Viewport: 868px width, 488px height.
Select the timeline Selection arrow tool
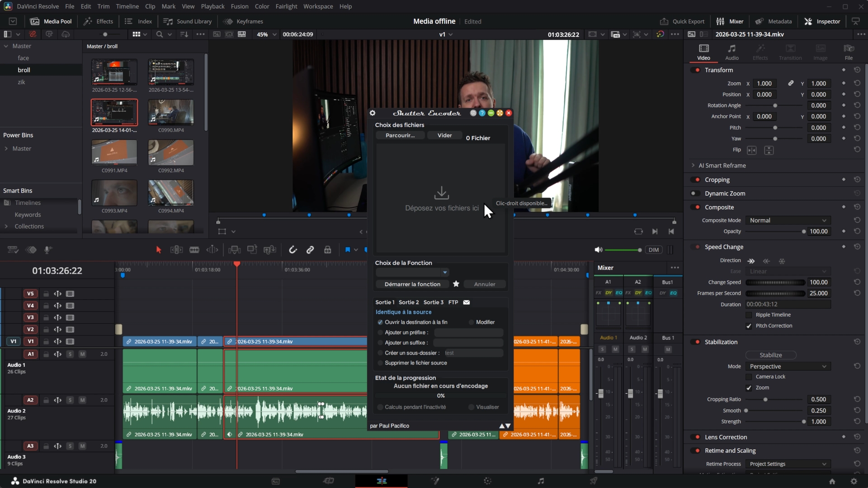click(x=159, y=250)
